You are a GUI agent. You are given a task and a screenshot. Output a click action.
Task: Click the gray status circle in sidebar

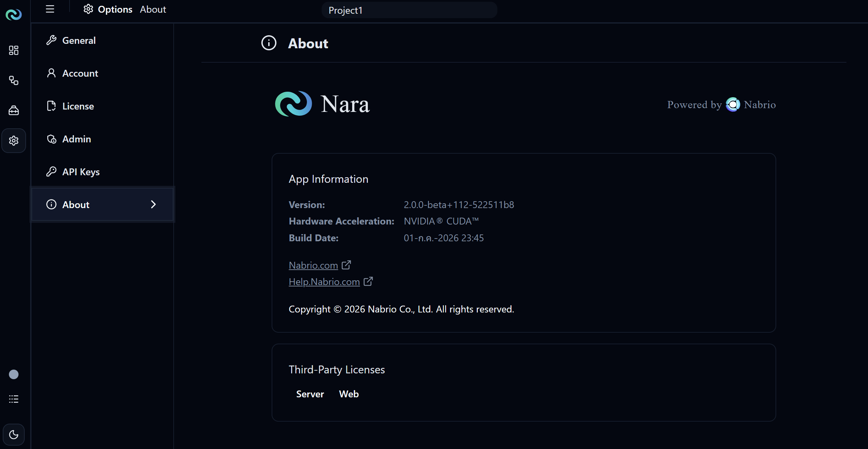coord(14,374)
